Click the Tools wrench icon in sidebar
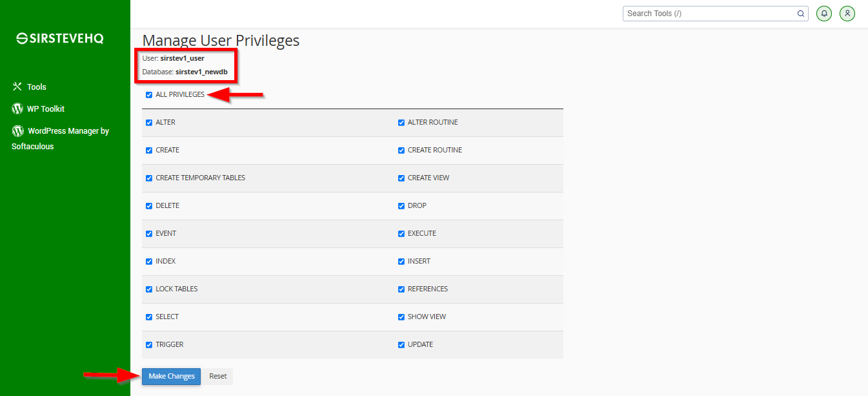The width and height of the screenshot is (868, 396). click(x=17, y=87)
